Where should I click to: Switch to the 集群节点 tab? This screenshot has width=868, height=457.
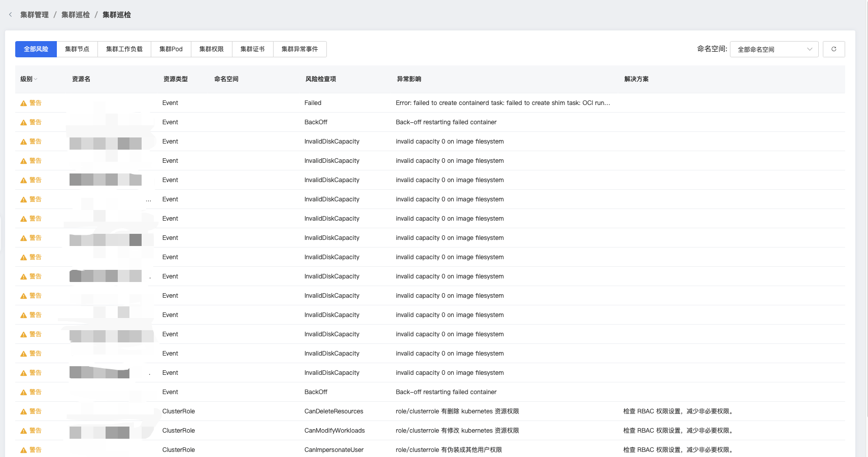tap(77, 49)
